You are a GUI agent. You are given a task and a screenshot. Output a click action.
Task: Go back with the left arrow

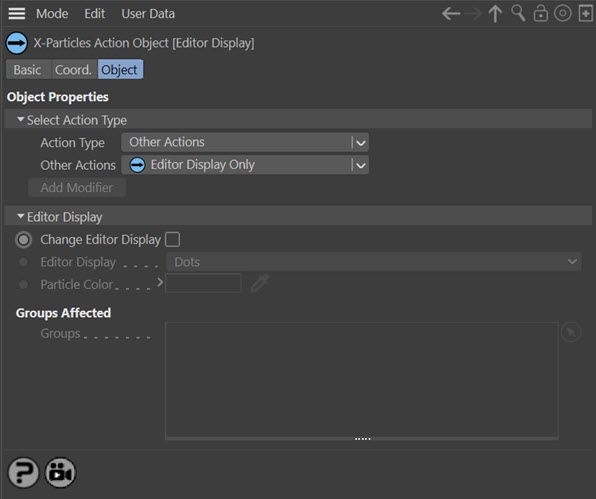[451, 14]
